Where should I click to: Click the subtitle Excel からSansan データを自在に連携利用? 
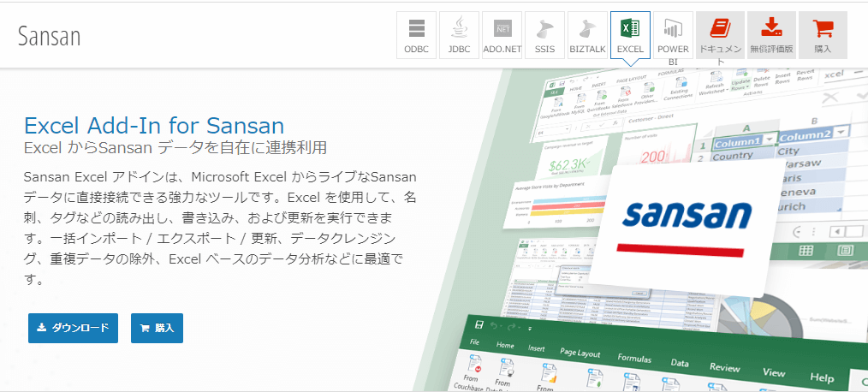(x=175, y=148)
